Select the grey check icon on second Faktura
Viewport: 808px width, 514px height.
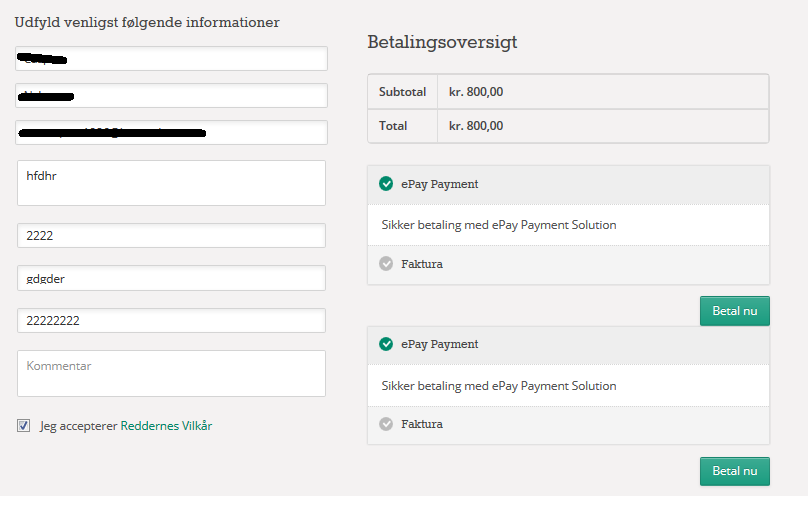(x=386, y=424)
